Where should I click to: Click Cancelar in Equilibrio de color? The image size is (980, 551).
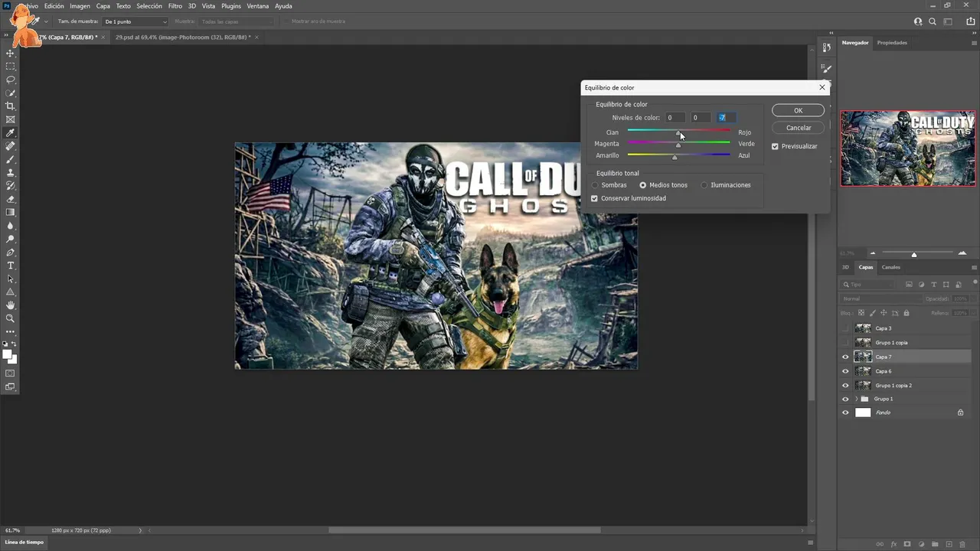(x=798, y=128)
